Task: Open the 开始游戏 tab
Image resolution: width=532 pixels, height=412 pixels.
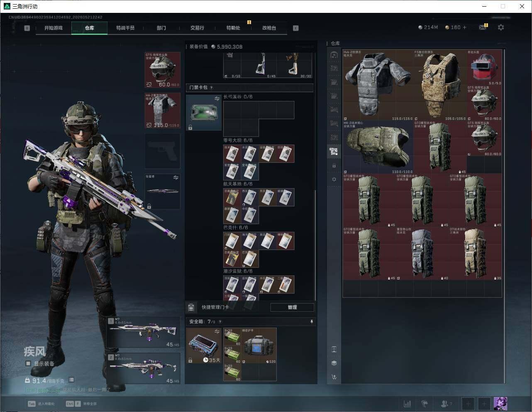Action: point(54,28)
